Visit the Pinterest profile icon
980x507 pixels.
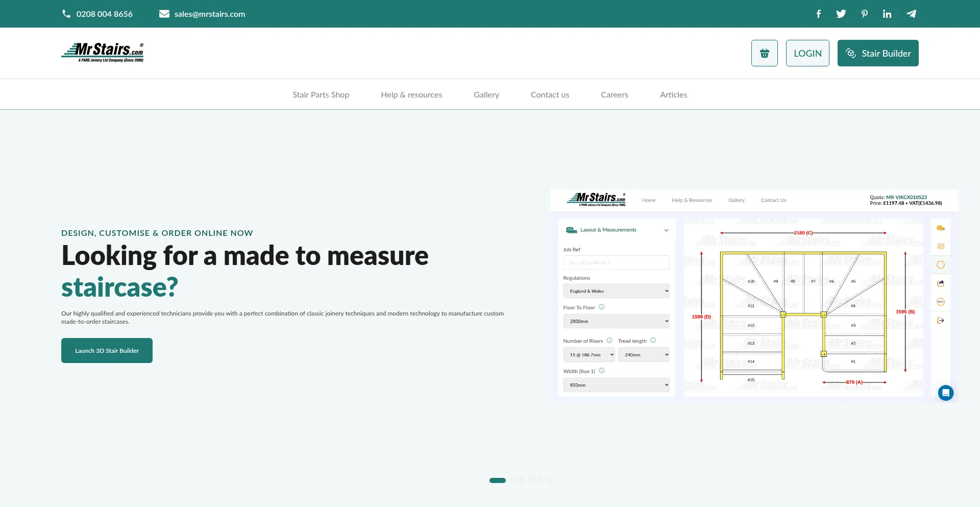(x=864, y=14)
